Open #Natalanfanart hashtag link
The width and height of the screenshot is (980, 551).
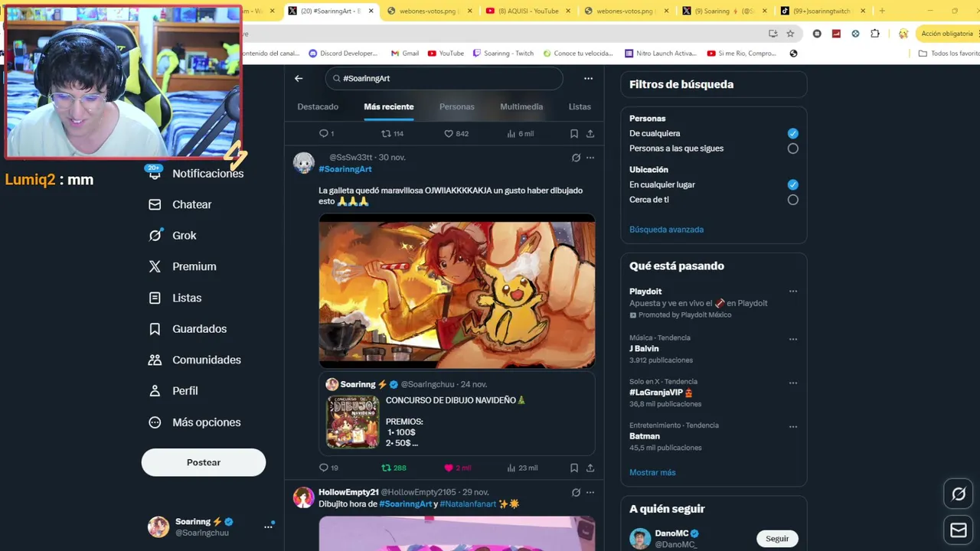click(468, 504)
